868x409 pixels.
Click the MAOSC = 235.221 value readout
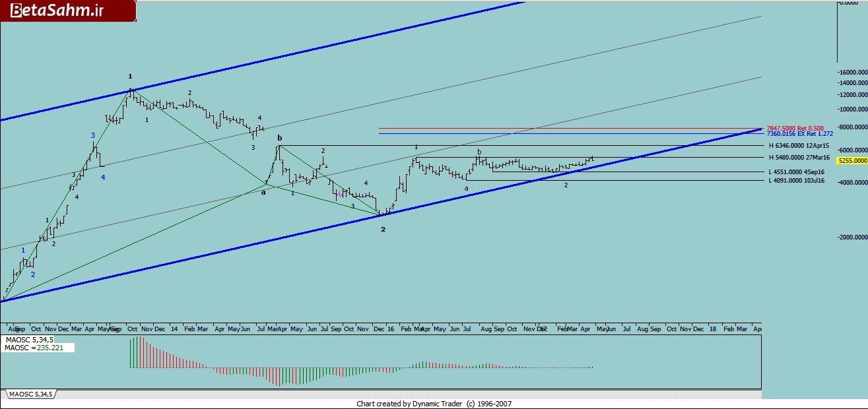pyautogui.click(x=38, y=348)
